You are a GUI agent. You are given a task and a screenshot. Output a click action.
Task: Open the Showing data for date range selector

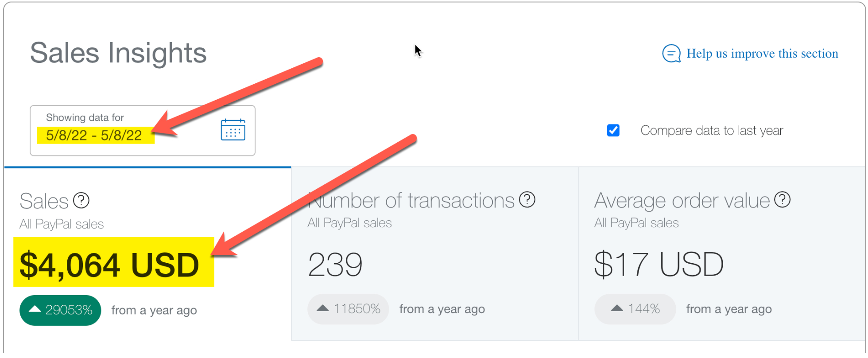click(143, 130)
